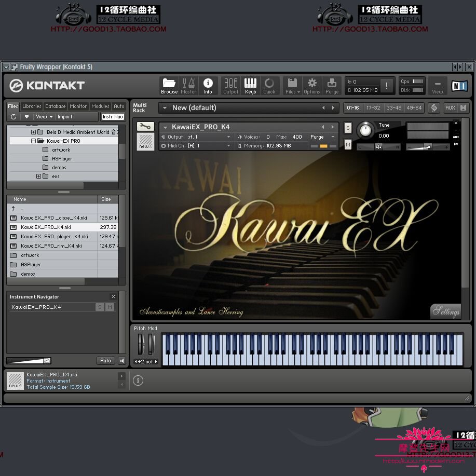Viewport: 476px width, 476px height.
Task: Collapse the Kawai-EX PRO folder
Action: click(x=33, y=141)
